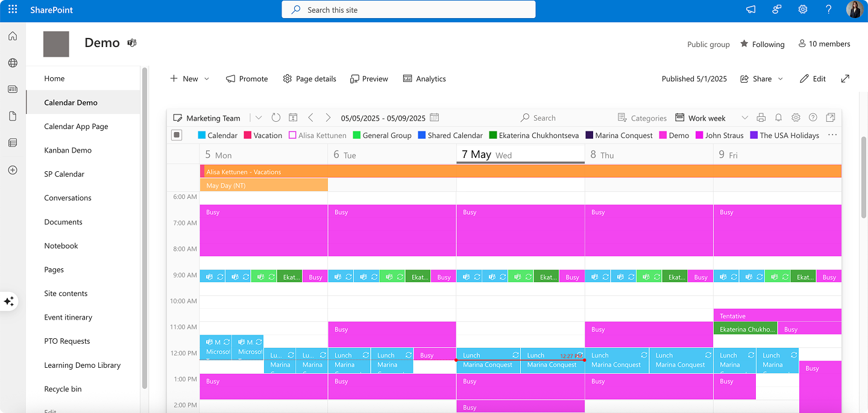The width and height of the screenshot is (868, 413).
Task: Open calendar settings via the gear icon
Action: tap(796, 118)
